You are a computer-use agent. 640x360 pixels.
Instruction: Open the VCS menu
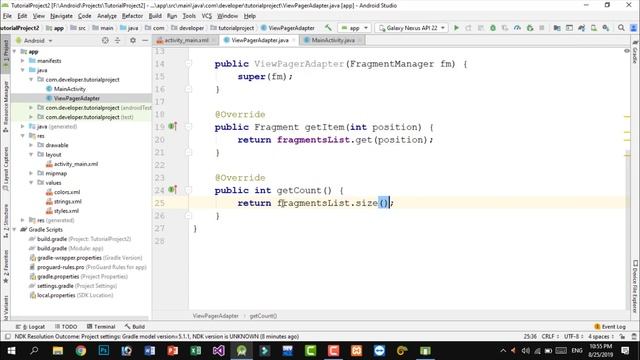tap(207, 16)
